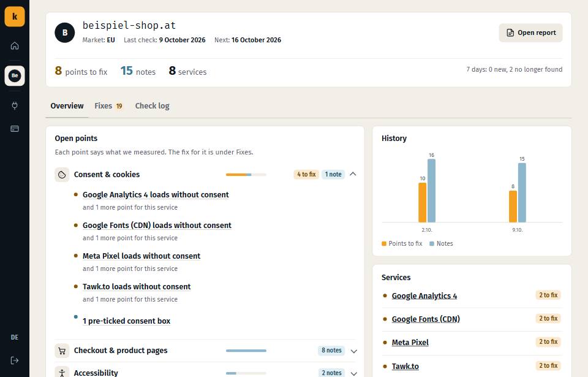Image resolution: width=588 pixels, height=377 pixels.
Task: Open Meta Pixel loads without consent
Action: click(x=141, y=256)
